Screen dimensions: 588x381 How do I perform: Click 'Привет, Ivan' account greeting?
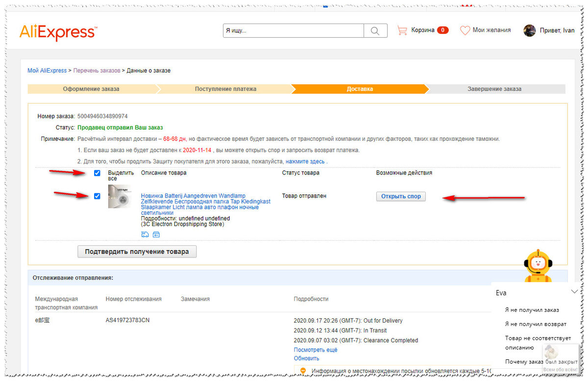click(x=557, y=30)
